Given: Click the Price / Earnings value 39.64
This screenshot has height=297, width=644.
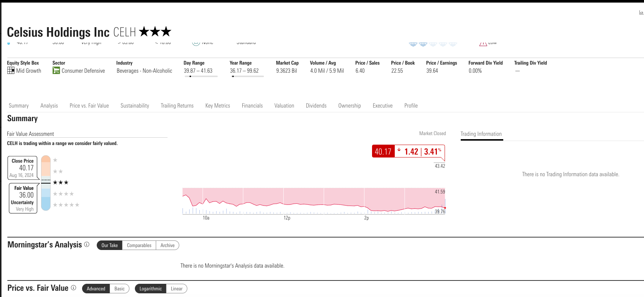Looking at the screenshot, I should 432,71.
